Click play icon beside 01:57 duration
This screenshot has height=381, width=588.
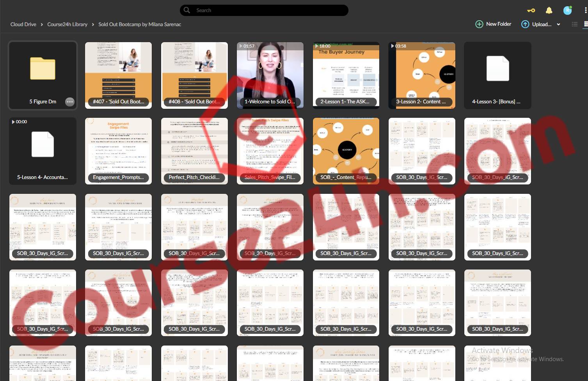pos(241,46)
